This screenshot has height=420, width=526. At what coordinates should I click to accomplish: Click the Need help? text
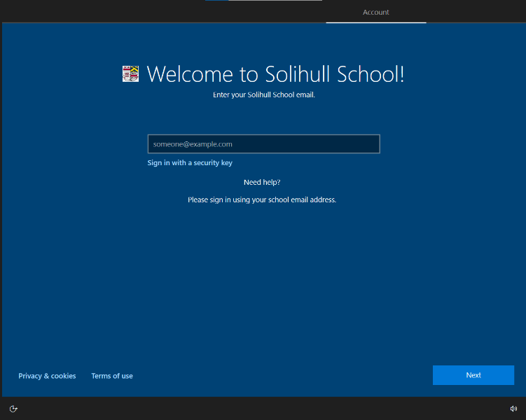point(262,182)
